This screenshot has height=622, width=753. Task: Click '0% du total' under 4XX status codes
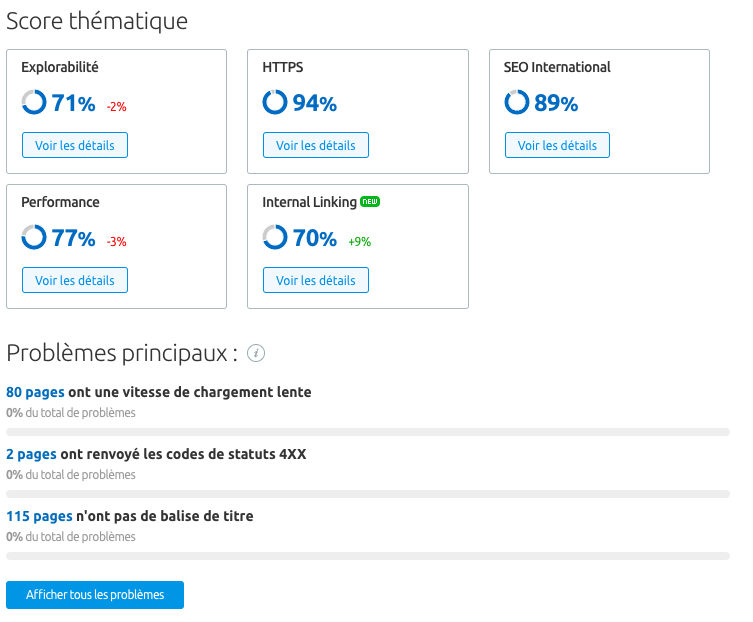coord(71,475)
